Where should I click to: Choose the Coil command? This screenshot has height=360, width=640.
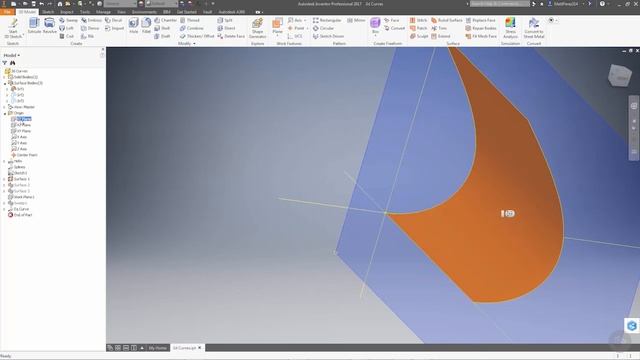click(67, 36)
